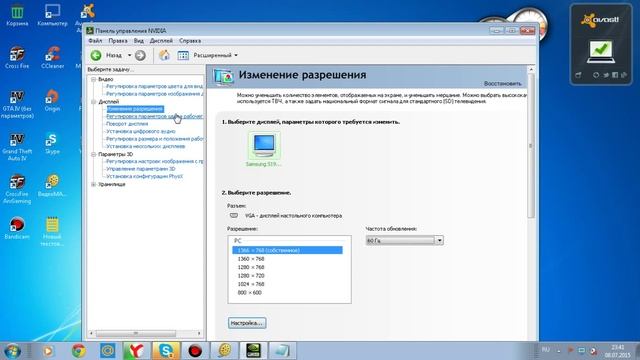
Task: Open Установка нескольких дисплеев task
Action: coord(145,146)
